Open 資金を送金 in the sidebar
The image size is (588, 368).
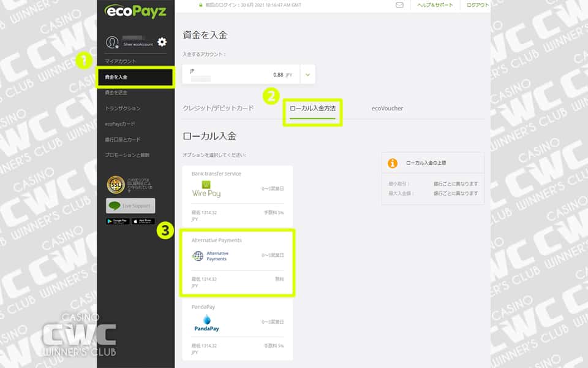pyautogui.click(x=116, y=93)
